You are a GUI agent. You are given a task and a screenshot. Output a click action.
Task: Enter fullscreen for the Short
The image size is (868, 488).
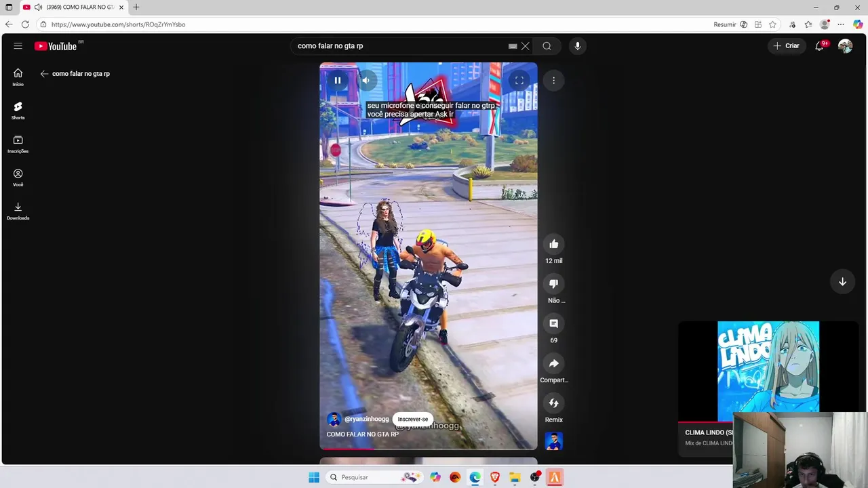coord(519,80)
